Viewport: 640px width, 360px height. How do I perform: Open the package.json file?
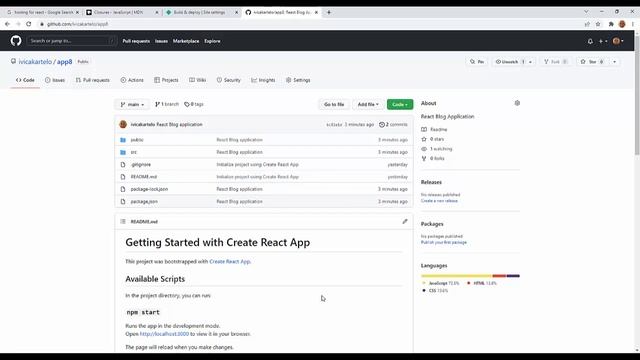click(144, 201)
